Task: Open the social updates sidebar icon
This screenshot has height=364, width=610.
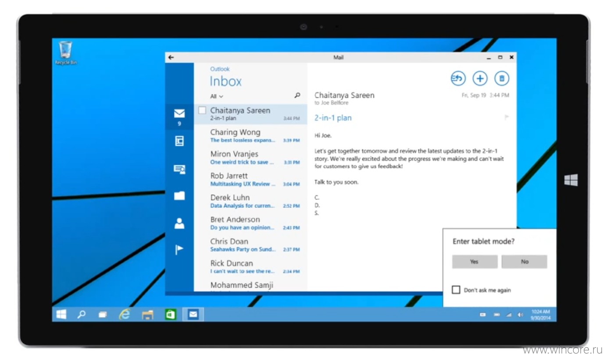Action: pyautogui.click(x=179, y=169)
